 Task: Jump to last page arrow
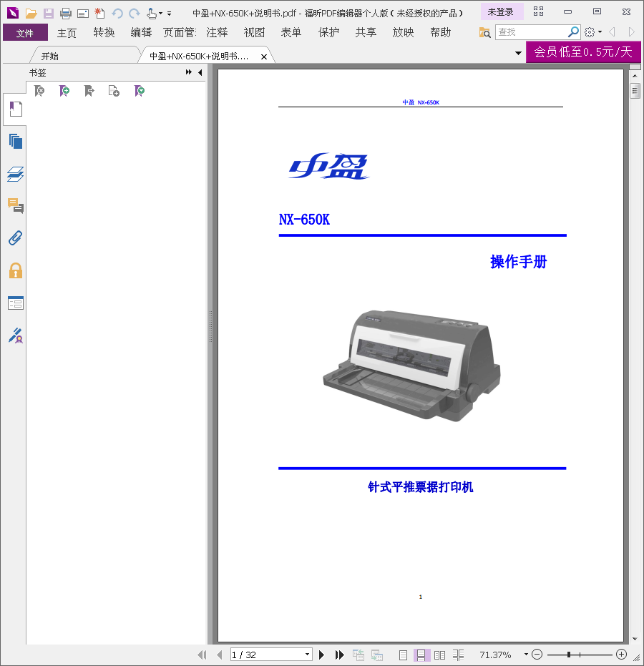[339, 655]
